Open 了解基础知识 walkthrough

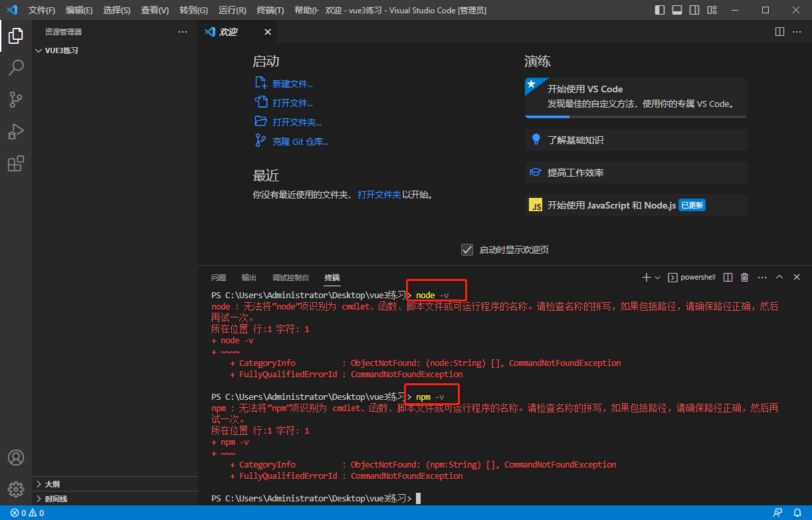[x=636, y=140]
